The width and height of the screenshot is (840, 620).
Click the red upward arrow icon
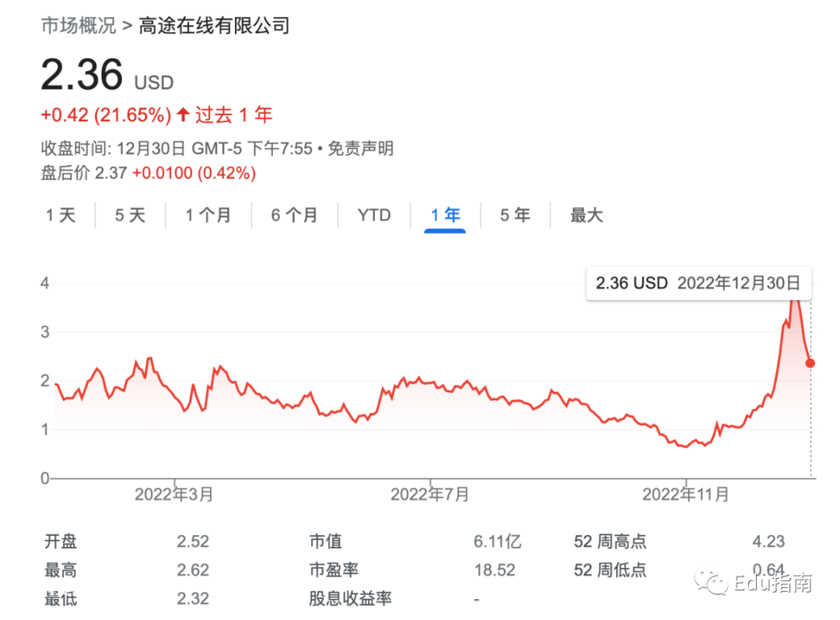(184, 114)
